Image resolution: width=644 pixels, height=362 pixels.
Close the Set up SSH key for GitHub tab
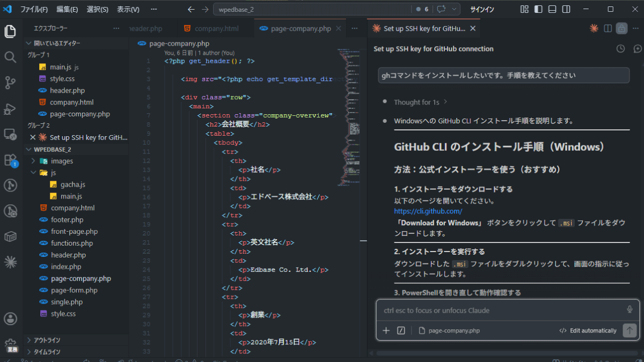tap(472, 28)
